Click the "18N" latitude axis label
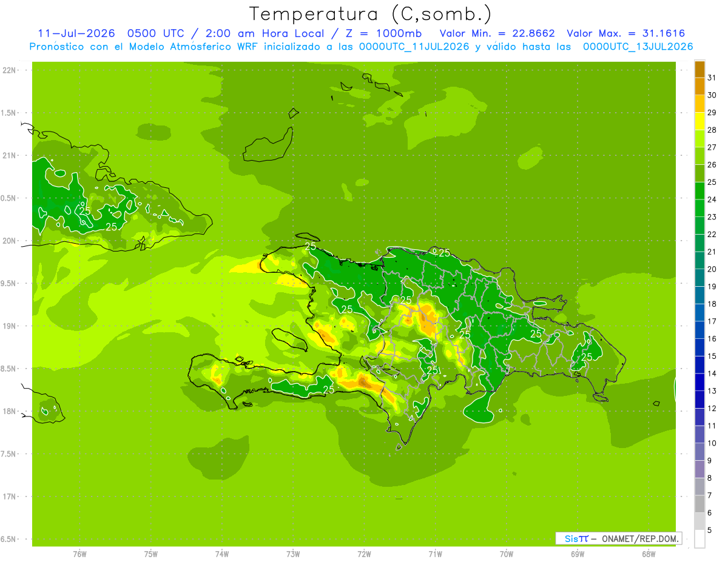728x562 pixels. pos(9,412)
